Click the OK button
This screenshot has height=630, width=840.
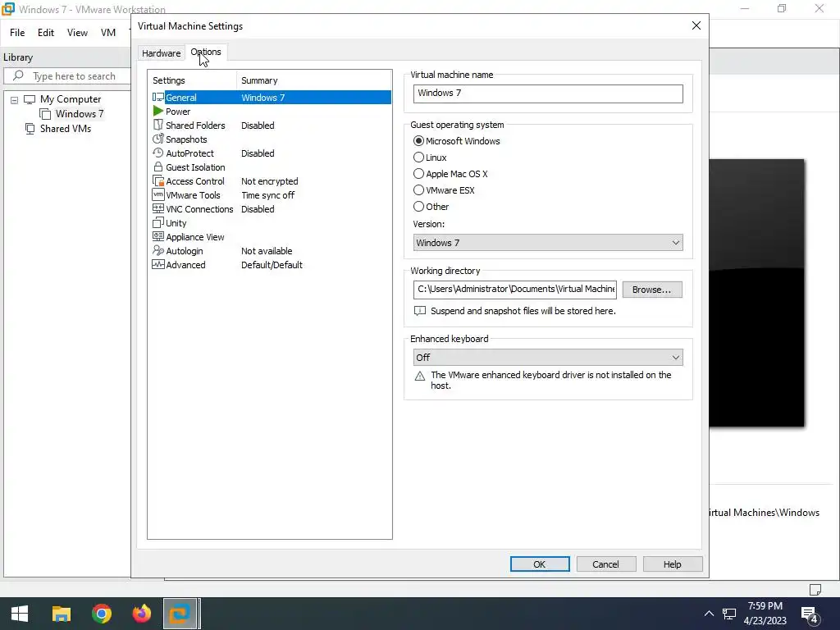click(540, 564)
